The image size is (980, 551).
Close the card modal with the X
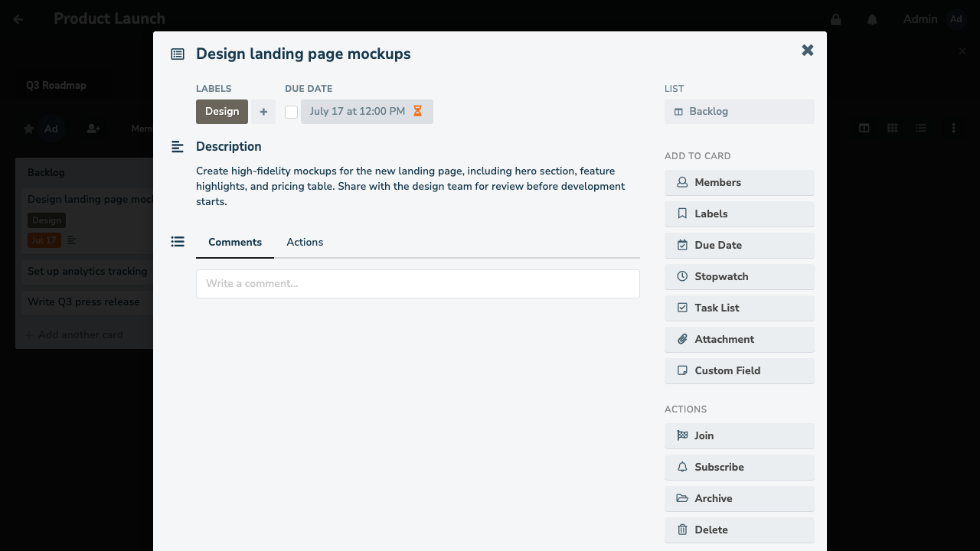[808, 51]
